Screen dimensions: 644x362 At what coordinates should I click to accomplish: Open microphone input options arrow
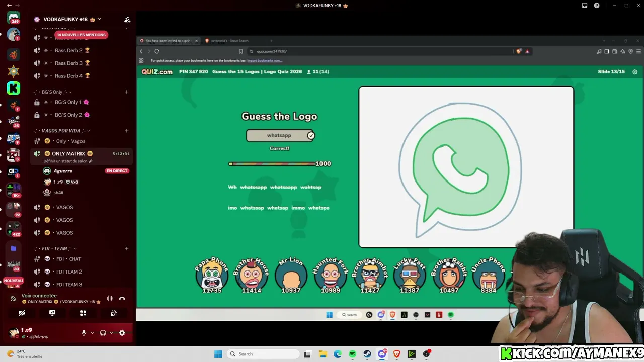[x=92, y=333]
